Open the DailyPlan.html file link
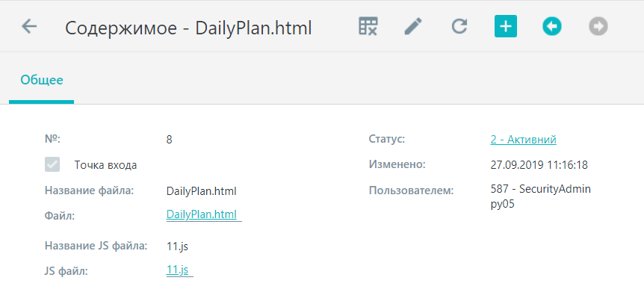The width and height of the screenshot is (644, 307). [202, 214]
